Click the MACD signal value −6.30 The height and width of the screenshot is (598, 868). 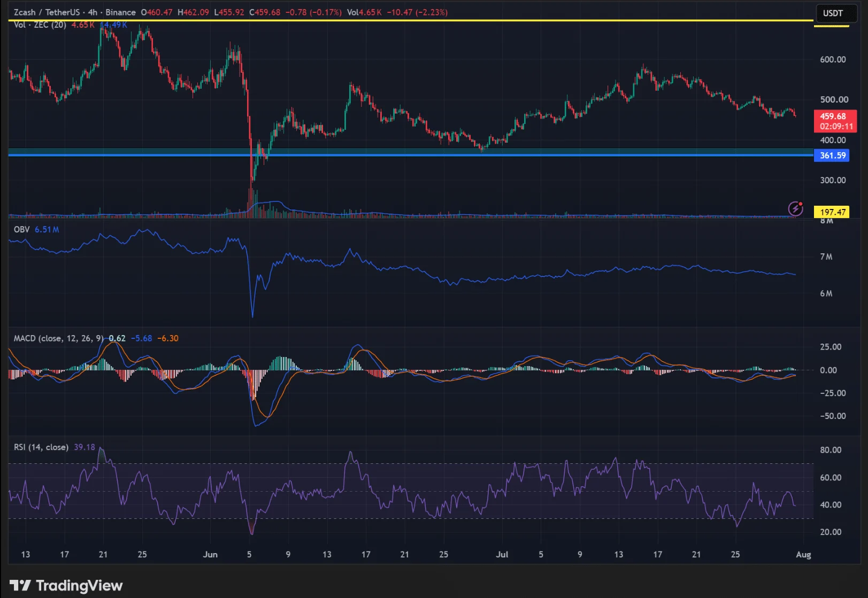click(168, 338)
